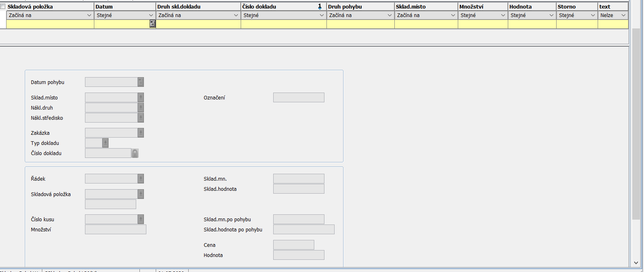
Task: Click lookup button beside Typ dokladu field
Action: tap(105, 143)
